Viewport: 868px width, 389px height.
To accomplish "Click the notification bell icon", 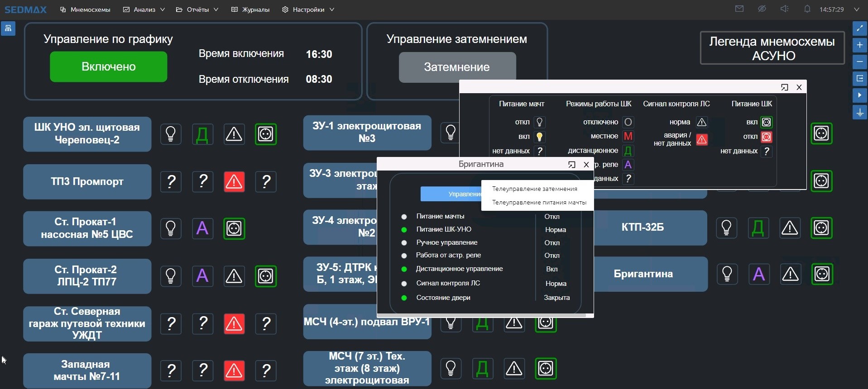I will coord(807,9).
